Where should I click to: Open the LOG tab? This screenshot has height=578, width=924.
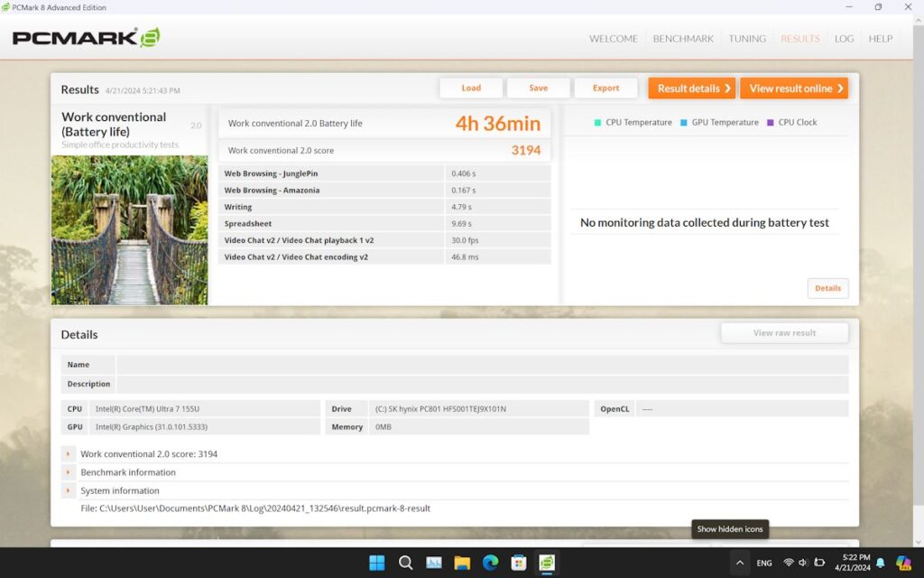click(x=844, y=38)
